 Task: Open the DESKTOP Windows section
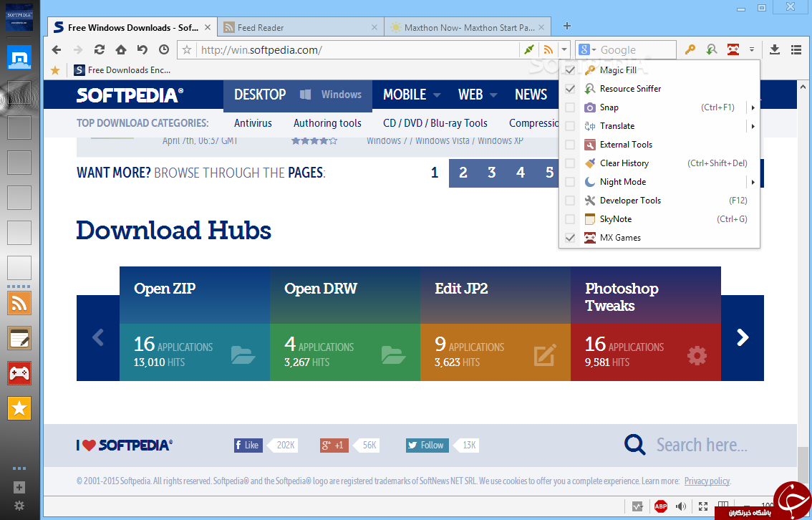[x=298, y=95]
